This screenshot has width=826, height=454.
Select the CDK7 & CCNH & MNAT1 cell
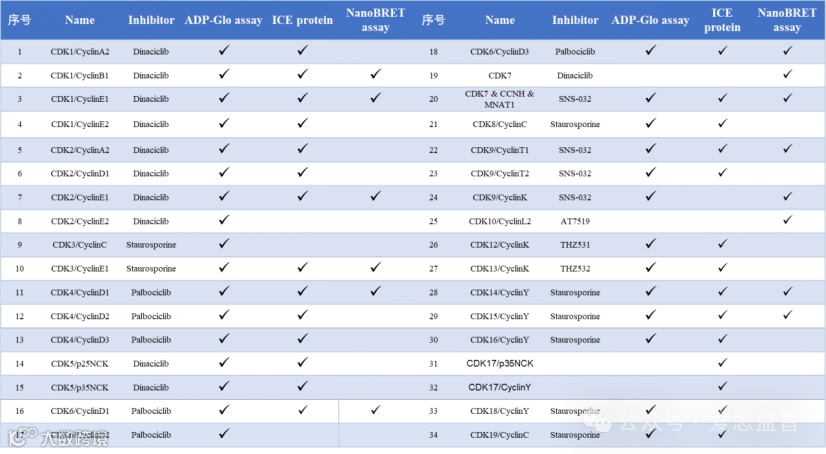(500, 99)
